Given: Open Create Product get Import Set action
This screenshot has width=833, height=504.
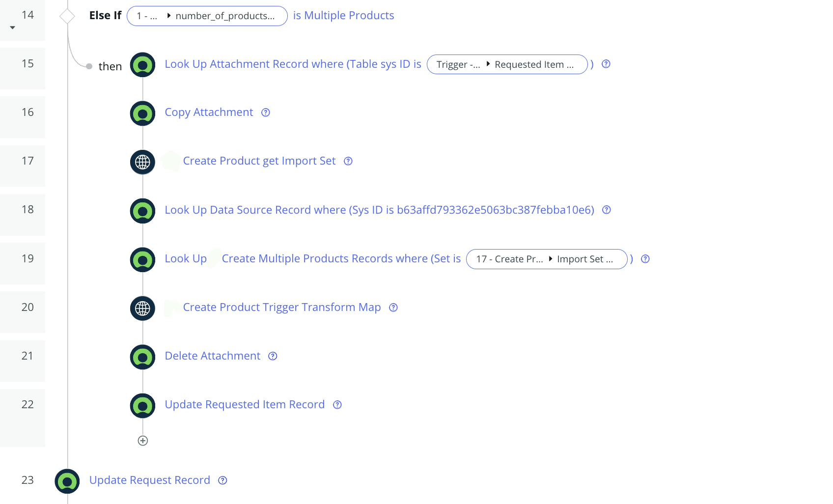Looking at the screenshot, I should [259, 161].
